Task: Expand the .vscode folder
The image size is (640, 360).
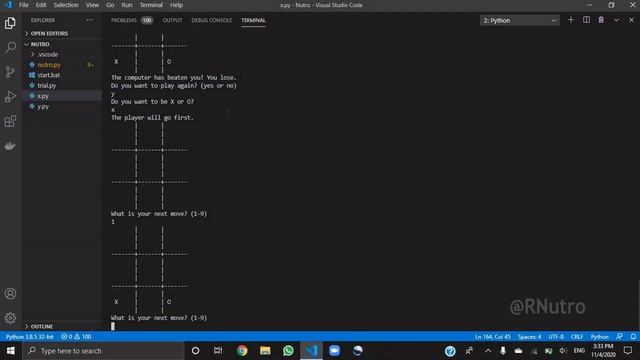Action: coord(47,54)
